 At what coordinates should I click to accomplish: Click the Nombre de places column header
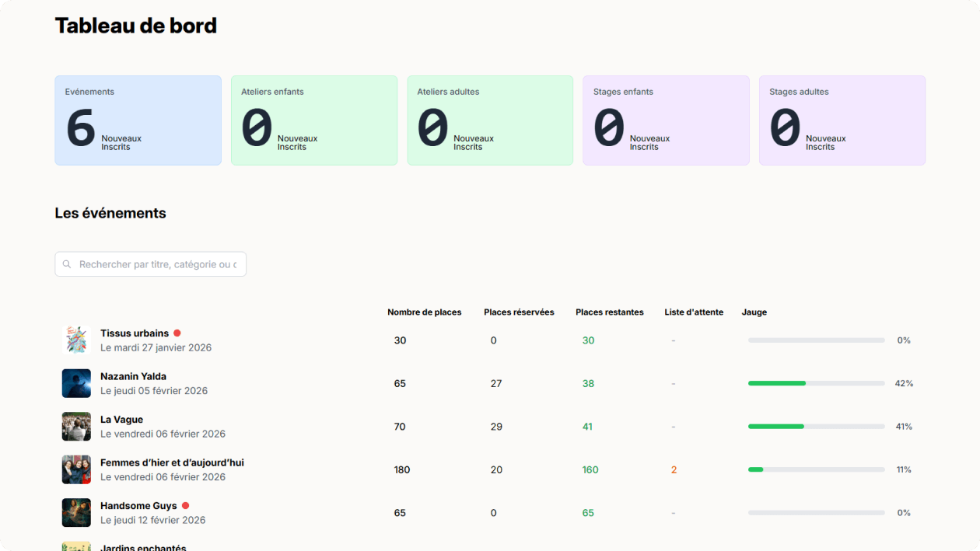(x=424, y=312)
